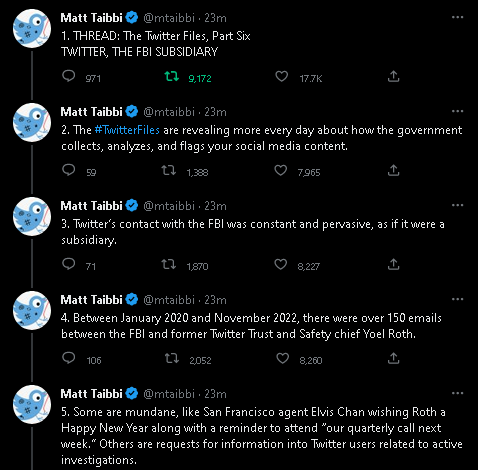This screenshot has width=478, height=470.
Task: Like the tweet with 17.7K likes
Action: [281, 77]
